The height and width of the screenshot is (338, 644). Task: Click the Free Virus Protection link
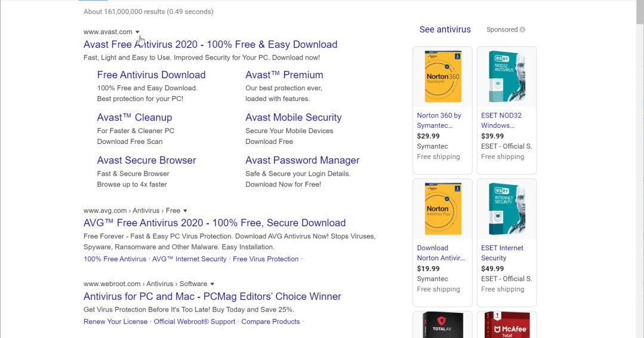266,259
